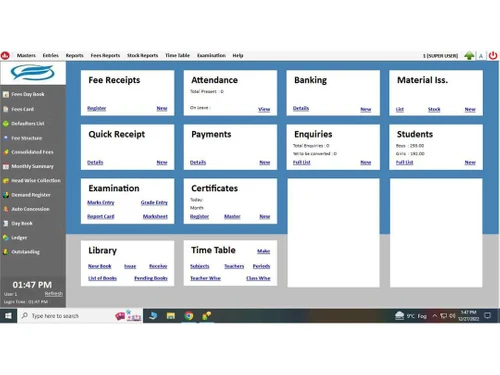Open the Material Iss. List link
This screenshot has width=500, height=375.
click(400, 109)
